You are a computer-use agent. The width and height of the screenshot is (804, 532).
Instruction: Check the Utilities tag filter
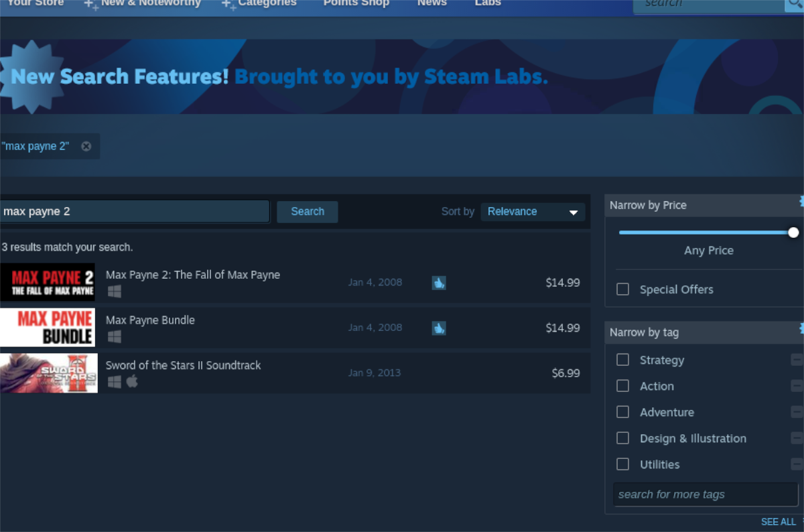click(x=623, y=464)
